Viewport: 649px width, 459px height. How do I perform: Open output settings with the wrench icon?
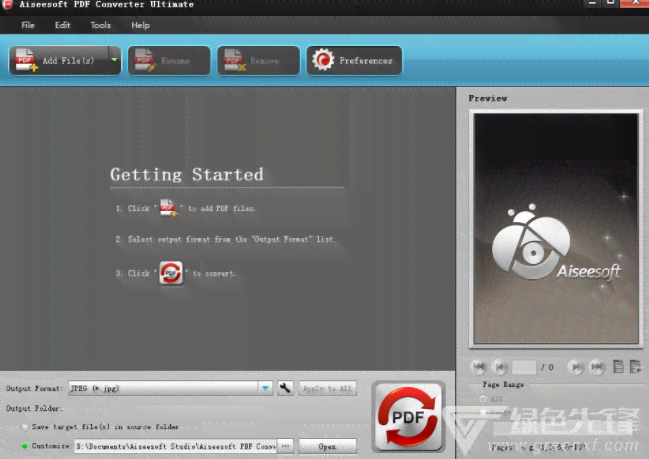coord(285,388)
